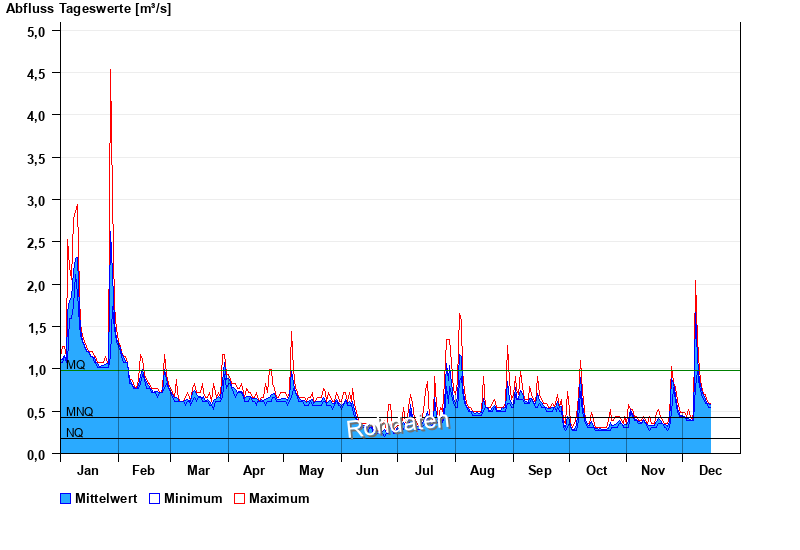800x550 pixels.
Task: Select the Apr month axis label
Action: click(254, 471)
